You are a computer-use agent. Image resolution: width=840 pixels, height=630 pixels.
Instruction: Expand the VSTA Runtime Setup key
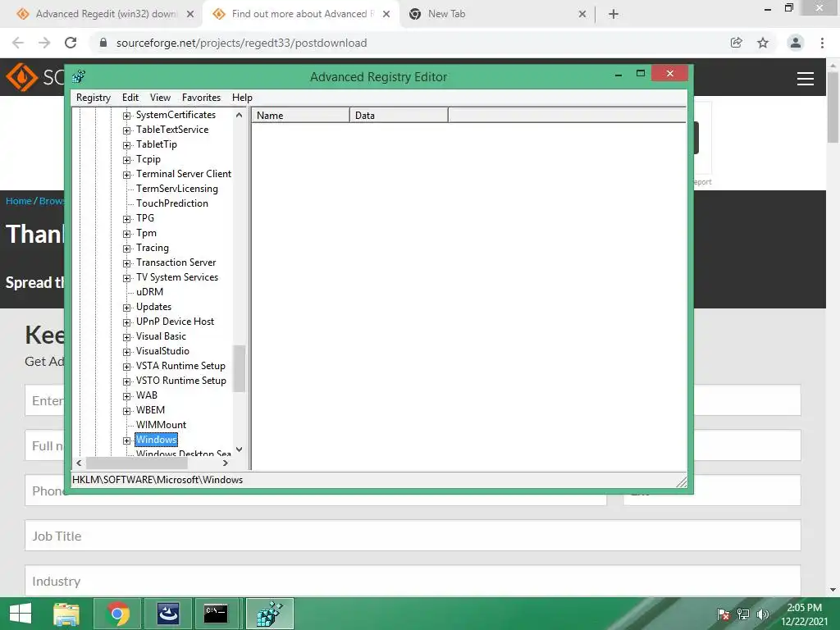point(126,367)
